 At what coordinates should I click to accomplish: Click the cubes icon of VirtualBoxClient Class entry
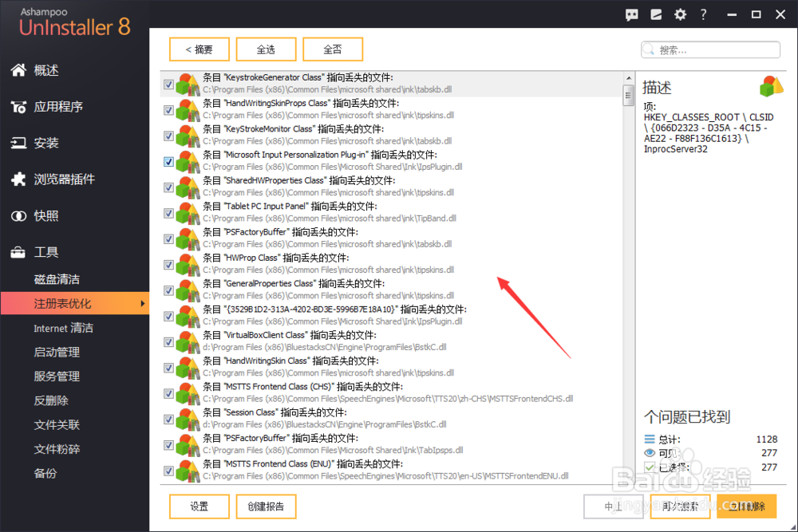tap(188, 342)
